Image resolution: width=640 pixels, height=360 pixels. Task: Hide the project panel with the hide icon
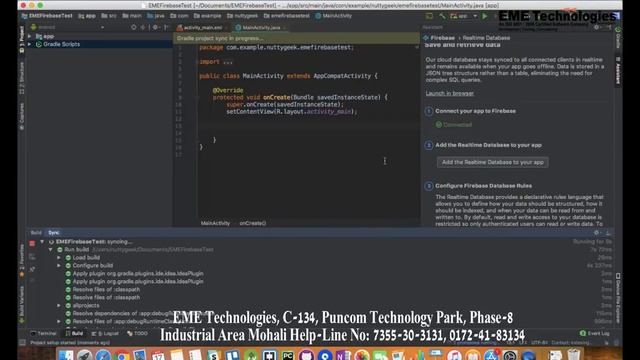click(x=166, y=27)
